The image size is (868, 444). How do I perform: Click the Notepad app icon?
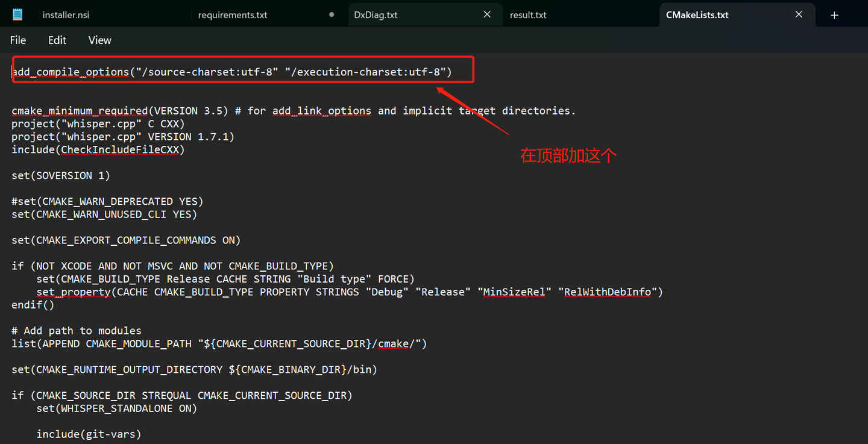[x=17, y=14]
